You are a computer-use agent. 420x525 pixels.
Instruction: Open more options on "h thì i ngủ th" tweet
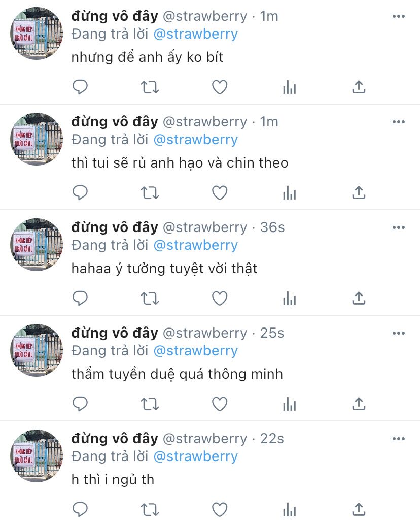(399, 439)
